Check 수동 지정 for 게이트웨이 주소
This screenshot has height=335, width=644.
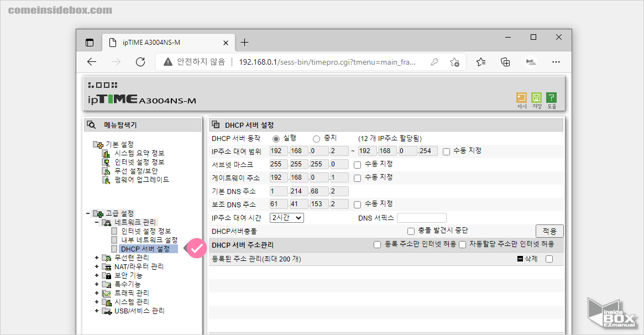point(357,178)
